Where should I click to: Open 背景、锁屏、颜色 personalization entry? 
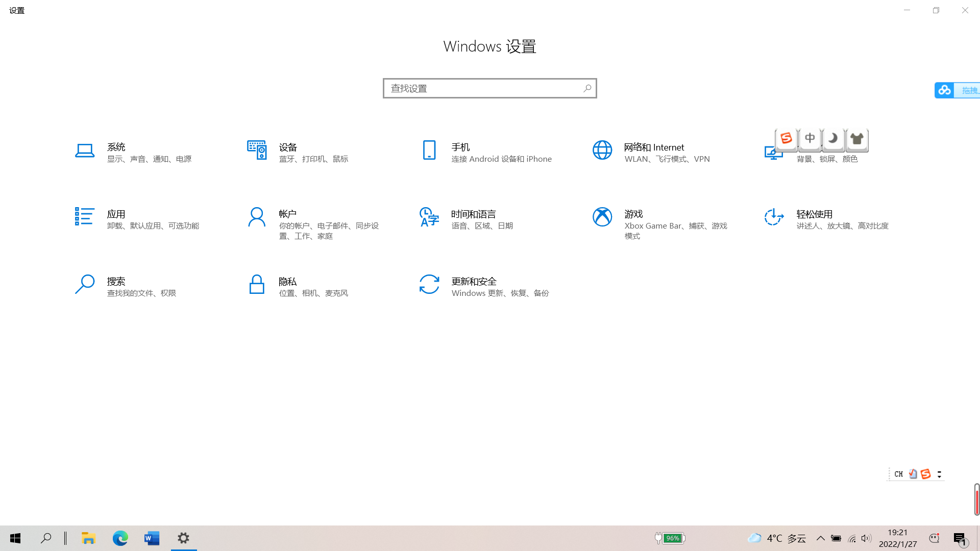coord(827,159)
